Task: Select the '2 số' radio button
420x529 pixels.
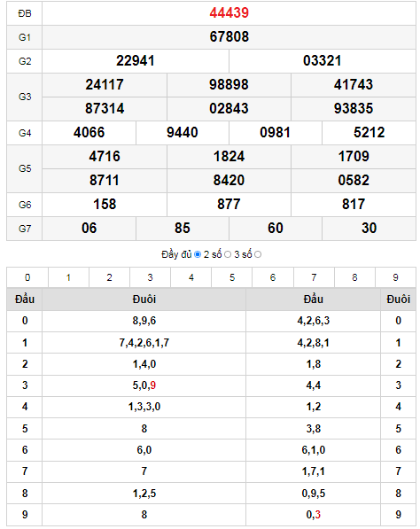Action: (228, 254)
